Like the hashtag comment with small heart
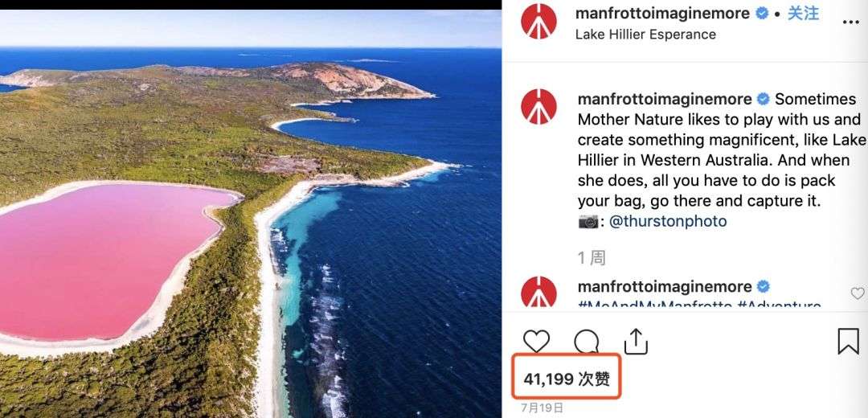Screen dimensions: 868x418 pos(857,293)
